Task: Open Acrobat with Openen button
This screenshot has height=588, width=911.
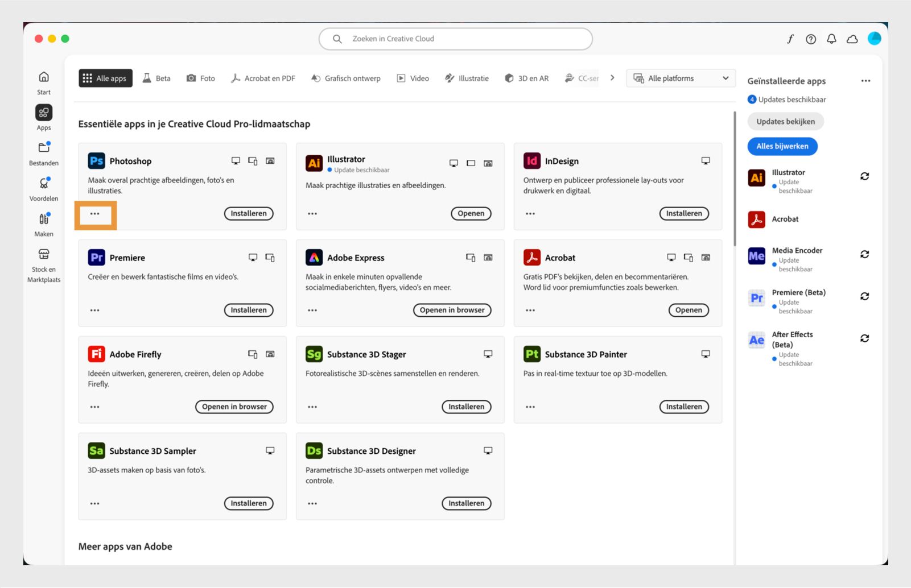Action: pos(689,310)
